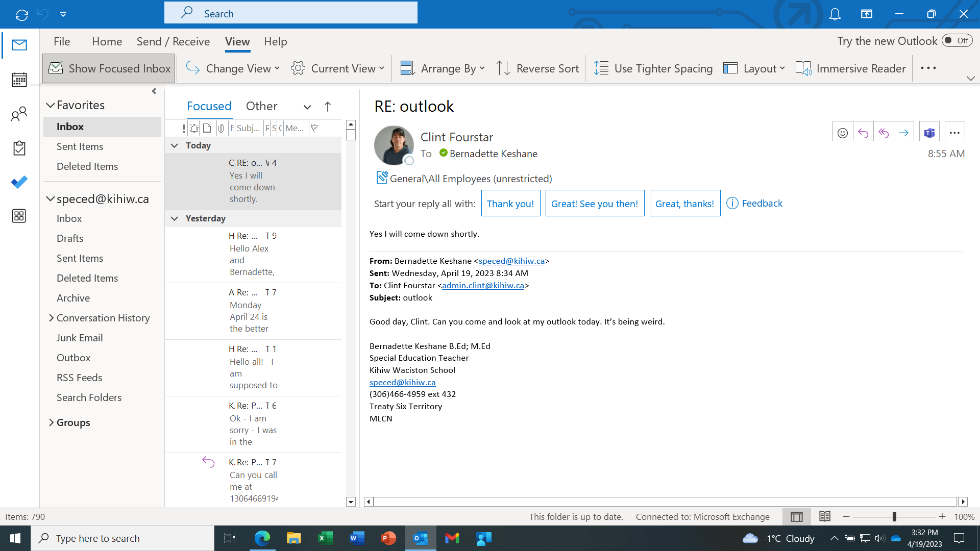Image resolution: width=980 pixels, height=551 pixels.
Task: Collapse the Favorites section
Action: pos(50,105)
